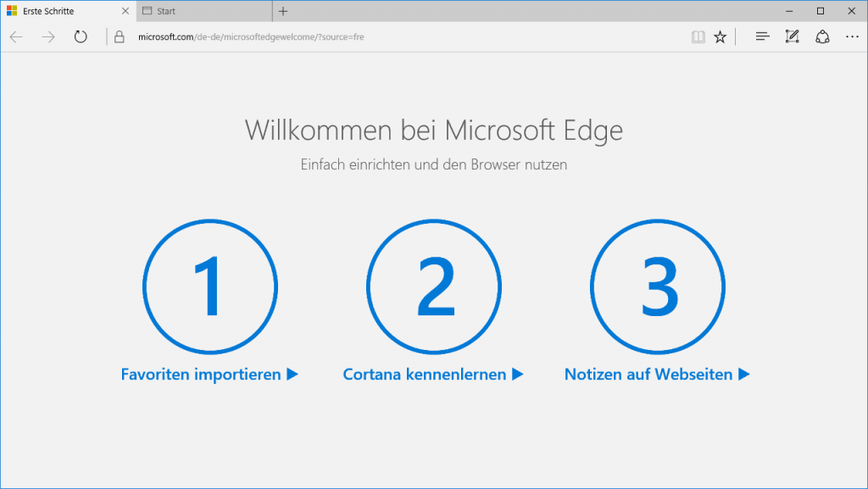868x489 pixels.
Task: Select the Erste Schritte tab
Action: tap(68, 11)
